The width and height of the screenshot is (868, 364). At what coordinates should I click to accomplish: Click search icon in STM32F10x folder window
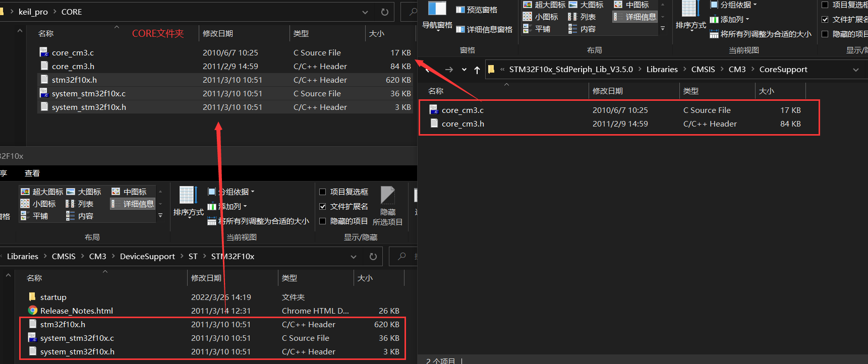402,257
